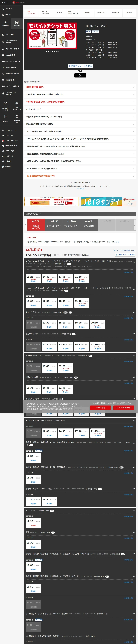Click the Cookieの設定 button
The height and width of the screenshot is (644, 138).
(100, 408)
